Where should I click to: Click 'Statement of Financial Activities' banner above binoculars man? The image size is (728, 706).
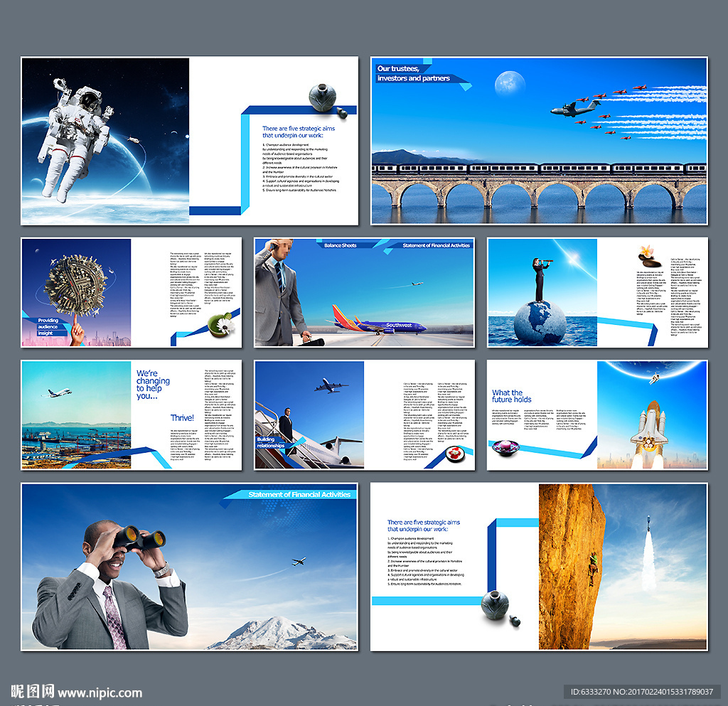coord(299,494)
